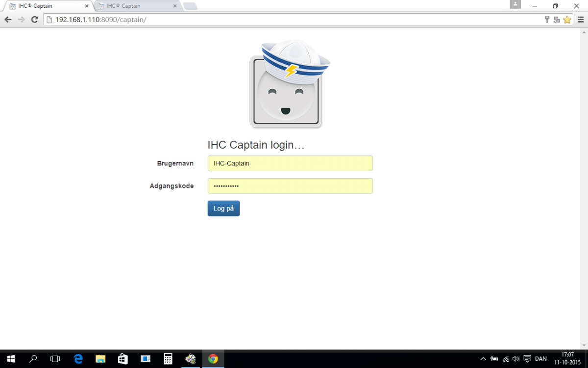
Task: Open File Explorer from taskbar
Action: coord(100,359)
